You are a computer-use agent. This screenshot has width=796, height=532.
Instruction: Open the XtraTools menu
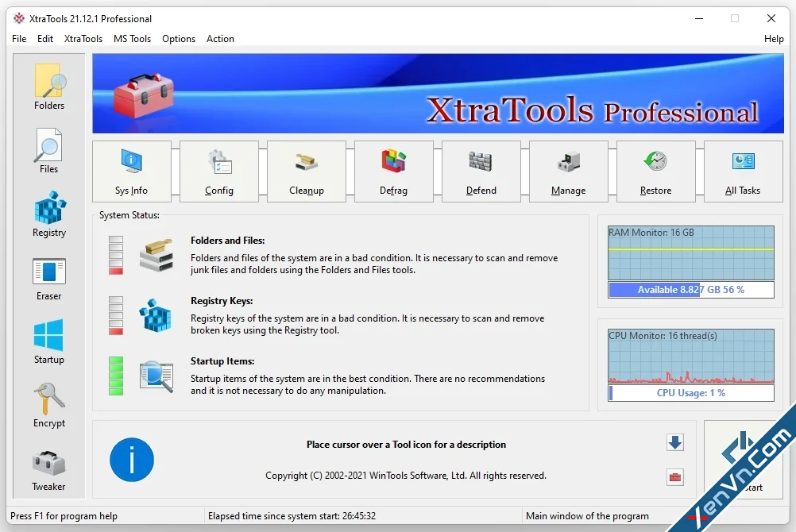[83, 39]
